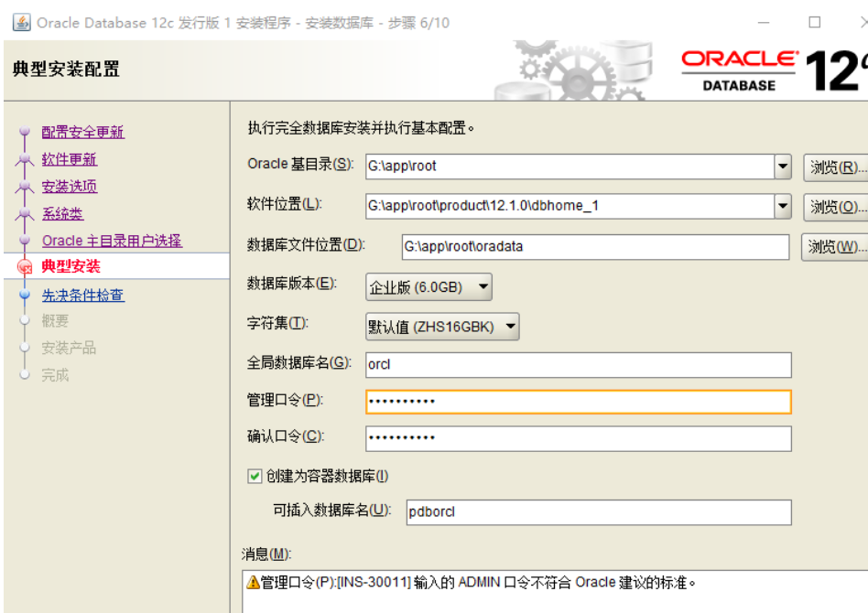Image resolution: width=868 pixels, height=613 pixels.
Task: Click the 全局数据库名 orcl field
Action: (x=579, y=364)
